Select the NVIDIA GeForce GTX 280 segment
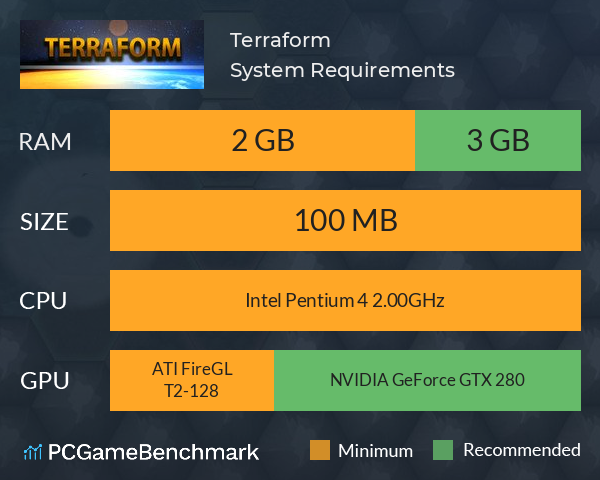 tap(427, 380)
